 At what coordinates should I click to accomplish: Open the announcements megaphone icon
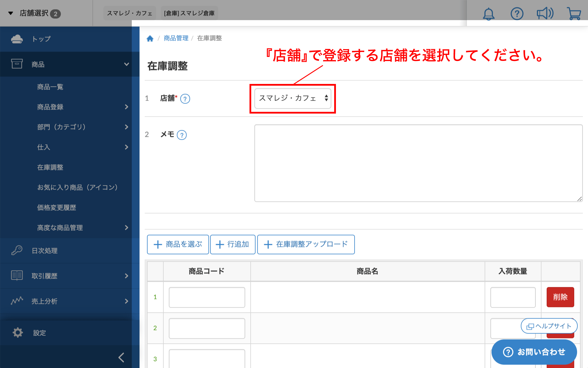(545, 14)
